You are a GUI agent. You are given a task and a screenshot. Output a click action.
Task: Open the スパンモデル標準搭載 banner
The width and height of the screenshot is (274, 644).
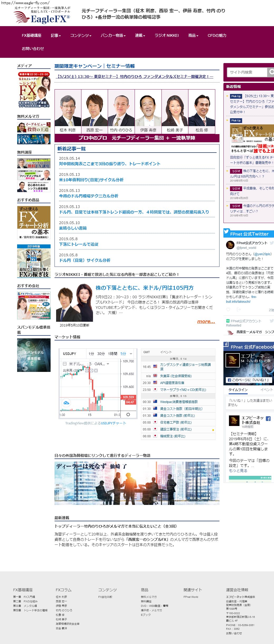tap(34, 355)
